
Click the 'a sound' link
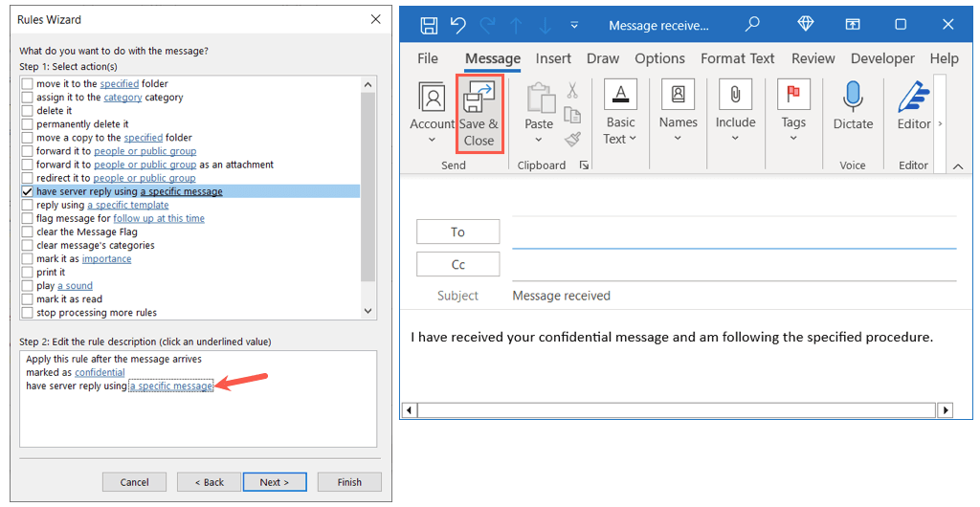pos(75,286)
